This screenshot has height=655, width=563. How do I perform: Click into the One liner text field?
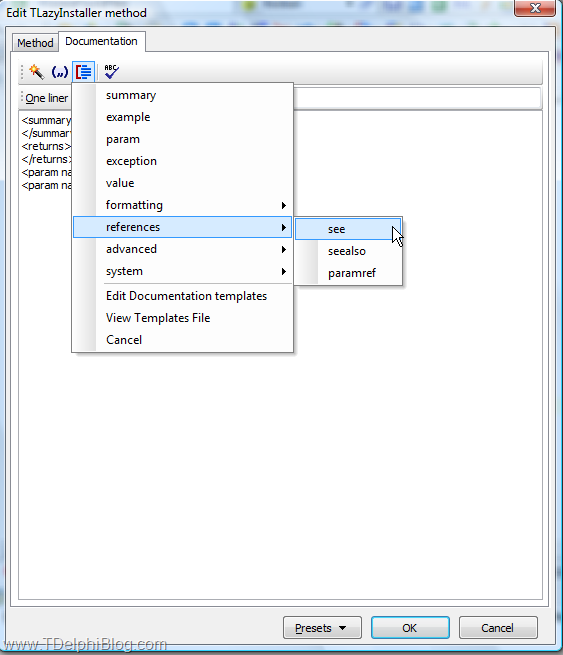point(417,98)
